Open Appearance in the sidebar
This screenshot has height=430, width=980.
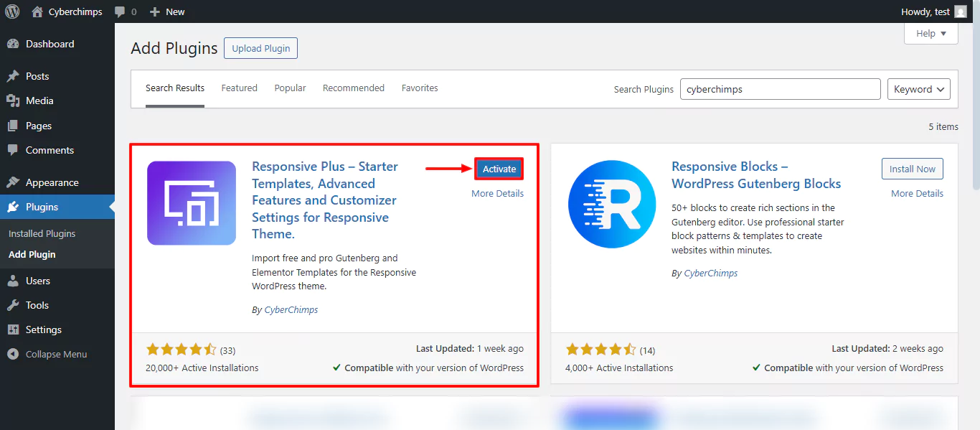coord(57,182)
